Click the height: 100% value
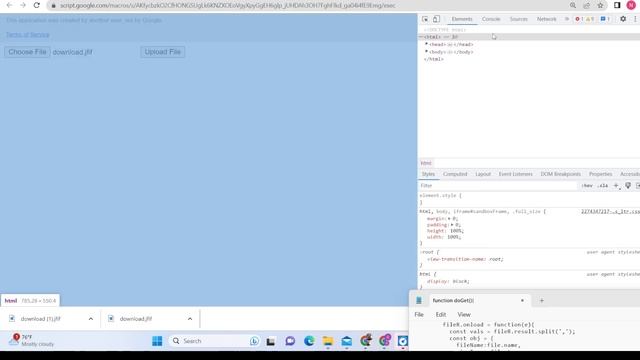640x360 pixels. pos(456,231)
